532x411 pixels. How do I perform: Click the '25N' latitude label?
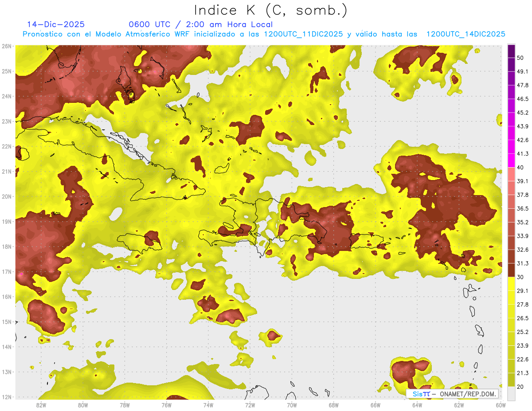(x=7, y=71)
